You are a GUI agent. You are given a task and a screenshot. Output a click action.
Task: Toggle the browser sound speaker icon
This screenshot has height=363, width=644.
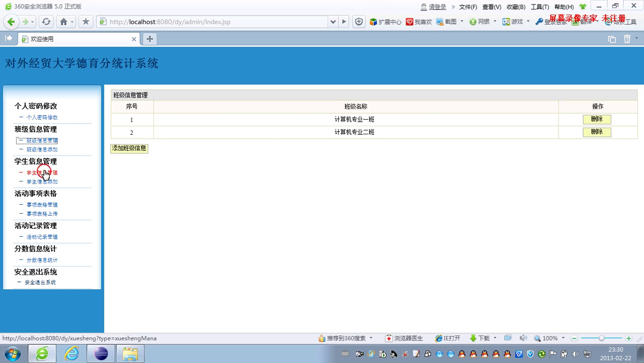[x=523, y=338]
